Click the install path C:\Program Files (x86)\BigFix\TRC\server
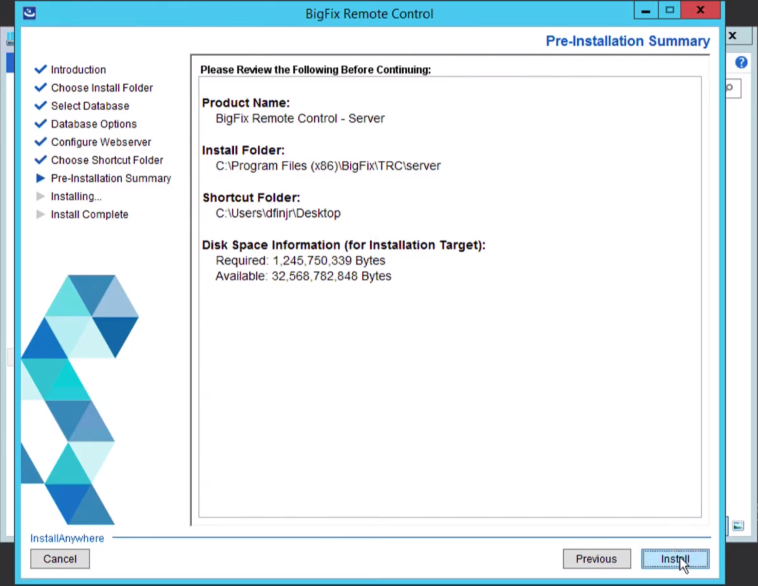 pyautogui.click(x=328, y=166)
